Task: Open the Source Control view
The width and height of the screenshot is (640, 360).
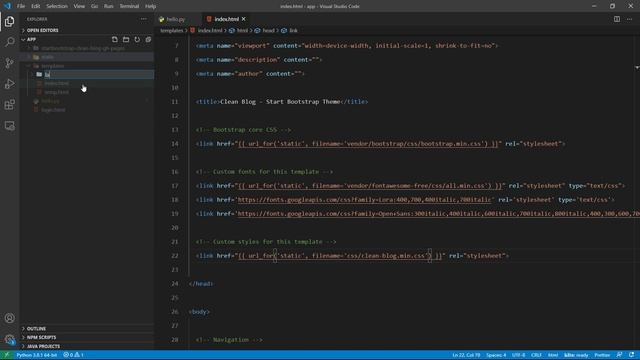Action: 9,63
